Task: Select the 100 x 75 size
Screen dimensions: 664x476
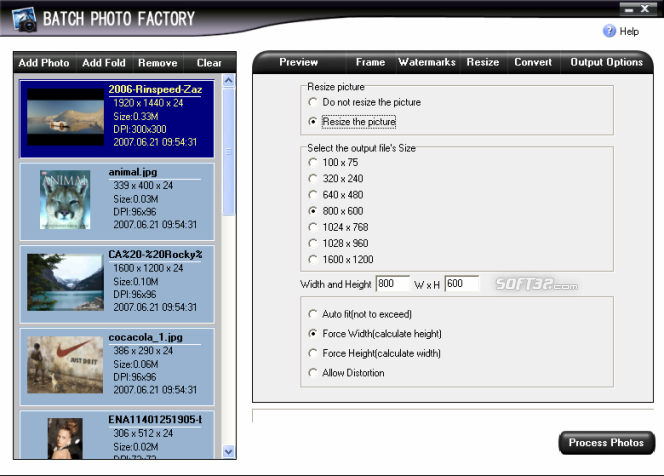Action: point(333,162)
